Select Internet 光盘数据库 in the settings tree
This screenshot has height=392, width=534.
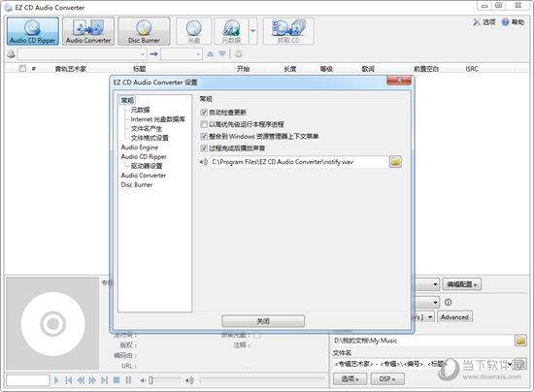[157, 119]
